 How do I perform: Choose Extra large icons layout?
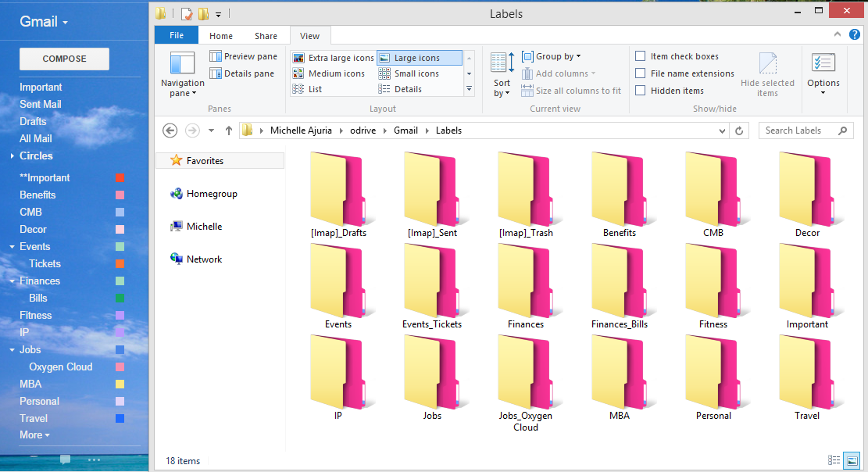pos(334,58)
